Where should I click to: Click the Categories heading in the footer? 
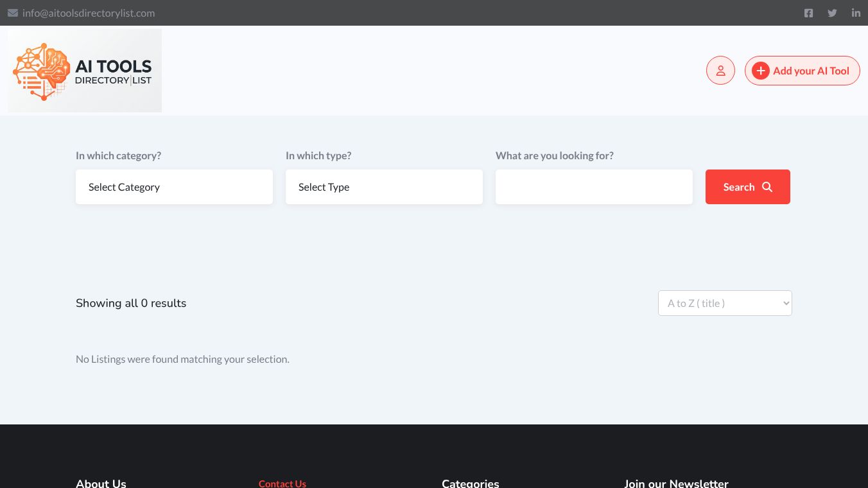pos(470,483)
